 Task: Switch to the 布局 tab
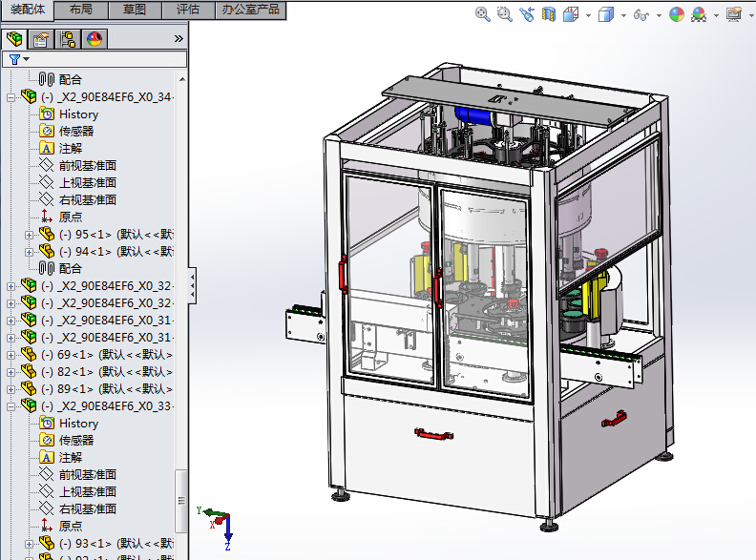[81, 10]
